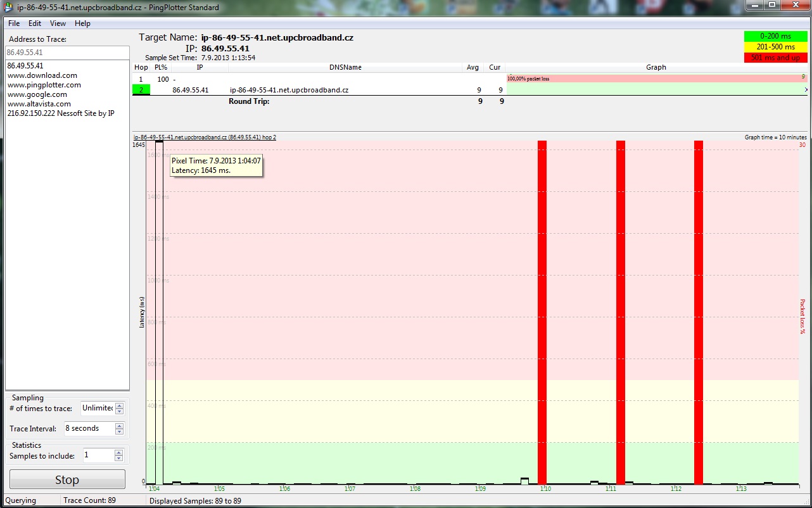Select 86.49.55.41 in the address list
The image size is (812, 508).
point(25,65)
